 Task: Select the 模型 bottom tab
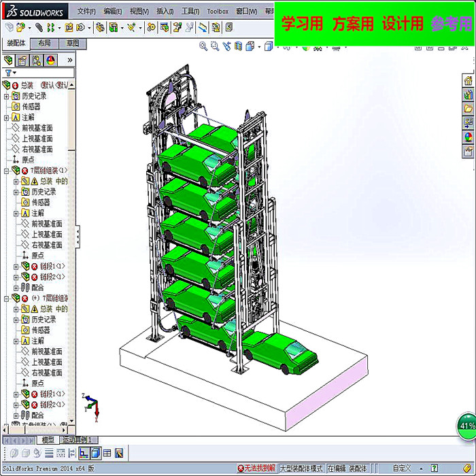click(48, 439)
